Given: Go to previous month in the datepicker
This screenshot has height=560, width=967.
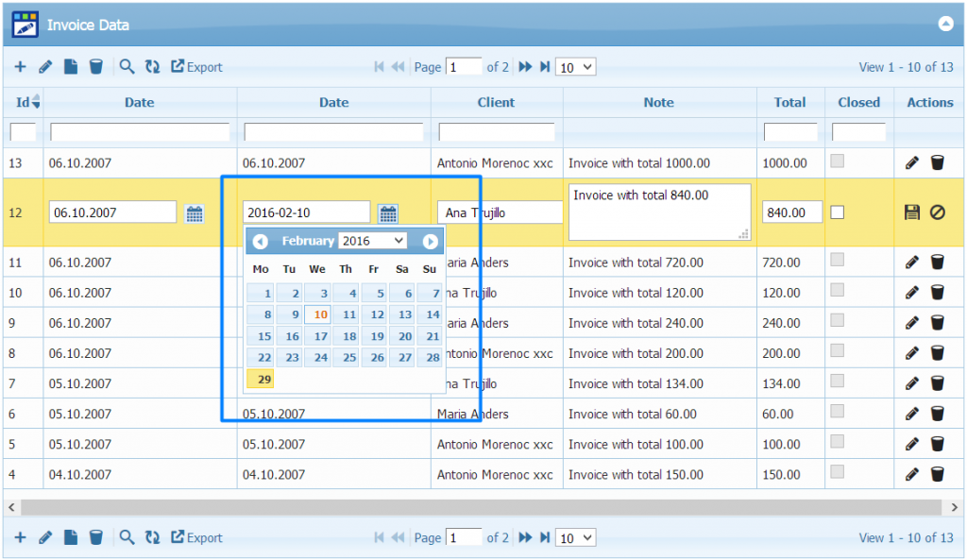Looking at the screenshot, I should click(x=261, y=242).
